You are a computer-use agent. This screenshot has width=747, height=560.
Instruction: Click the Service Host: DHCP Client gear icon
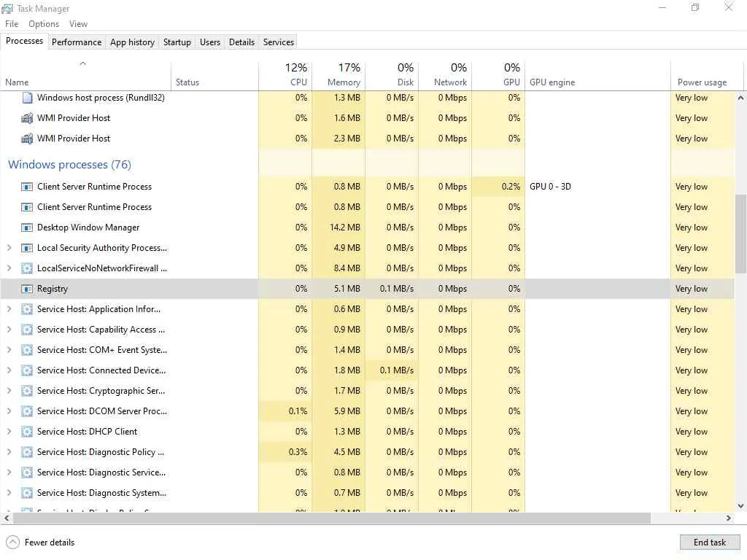(x=27, y=432)
